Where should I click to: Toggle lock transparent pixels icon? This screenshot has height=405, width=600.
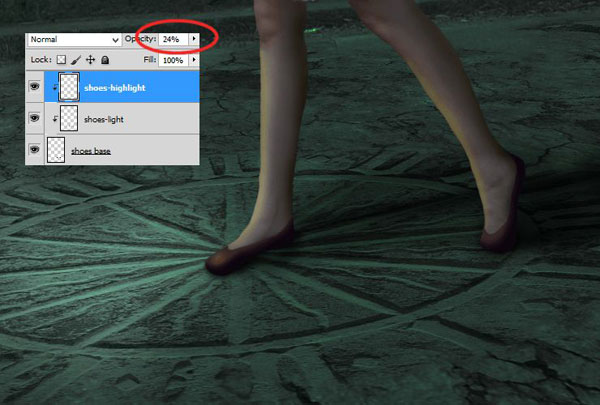click(61, 60)
